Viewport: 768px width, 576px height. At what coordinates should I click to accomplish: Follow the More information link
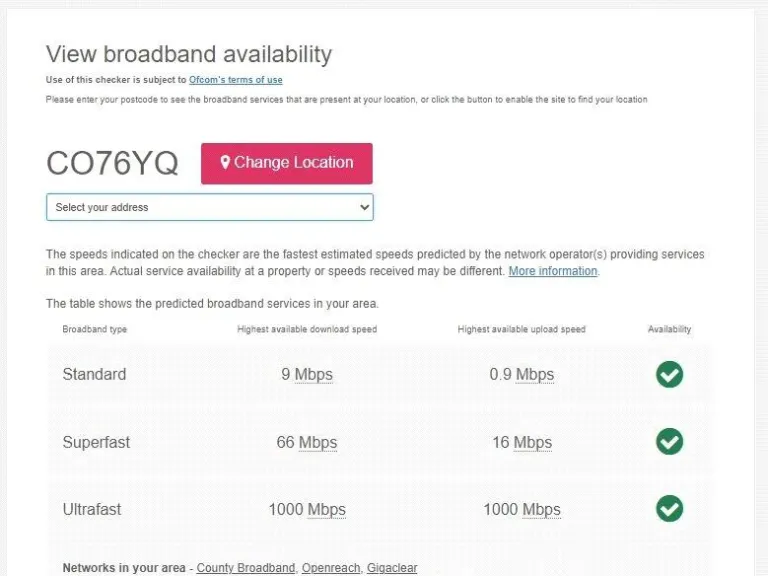pos(553,271)
